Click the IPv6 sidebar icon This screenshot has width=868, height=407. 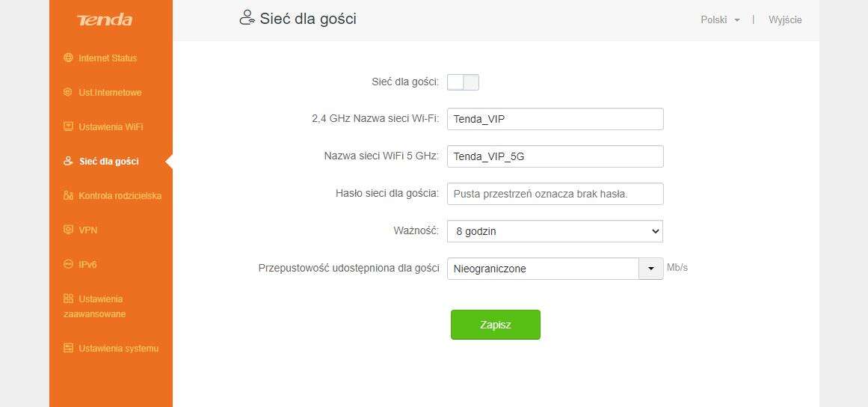(69, 264)
